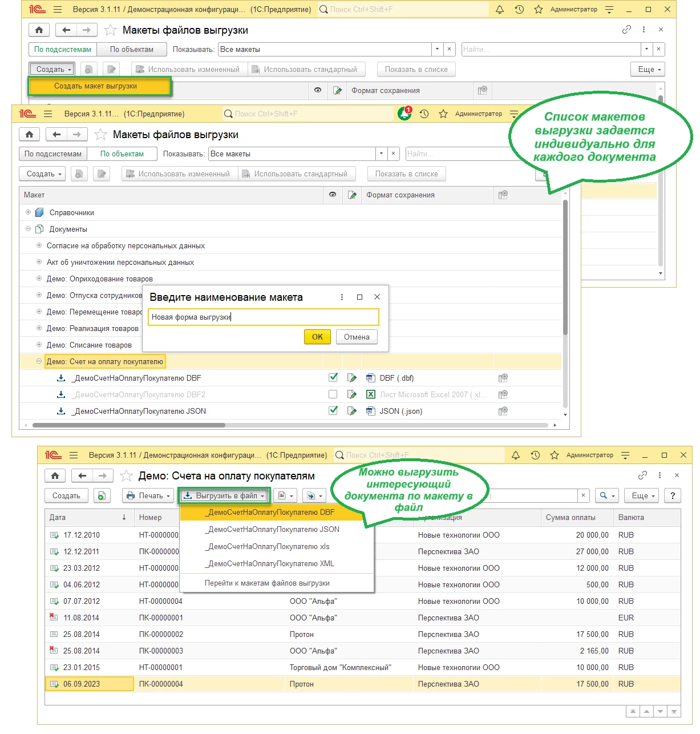Open Выгрузить в файл dropdown button
700x734 pixels.
pos(224,496)
